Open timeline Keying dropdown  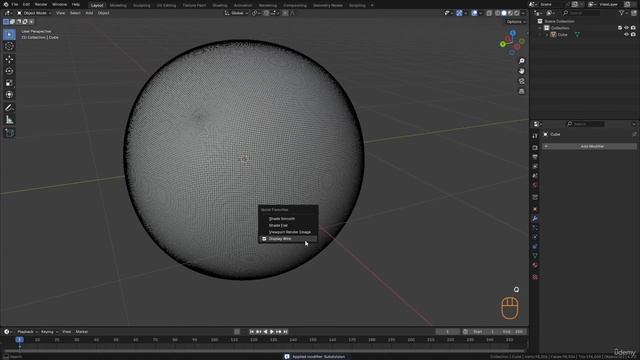(49, 332)
